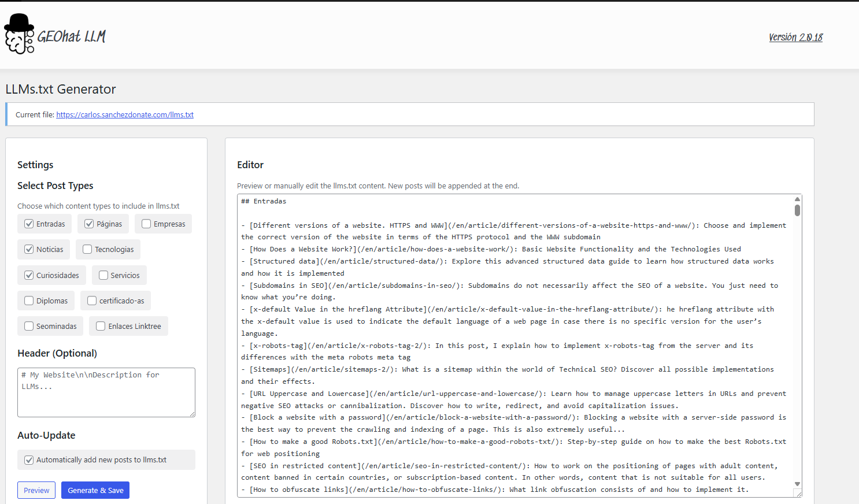Uncheck the Páginas checkbox
859x504 pixels.
coord(89,224)
